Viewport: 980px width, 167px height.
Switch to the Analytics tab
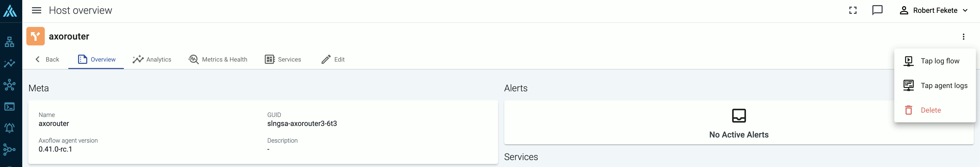152,60
